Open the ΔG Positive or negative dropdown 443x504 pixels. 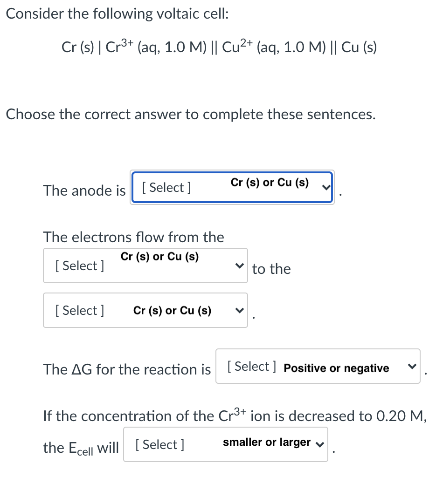click(x=318, y=367)
